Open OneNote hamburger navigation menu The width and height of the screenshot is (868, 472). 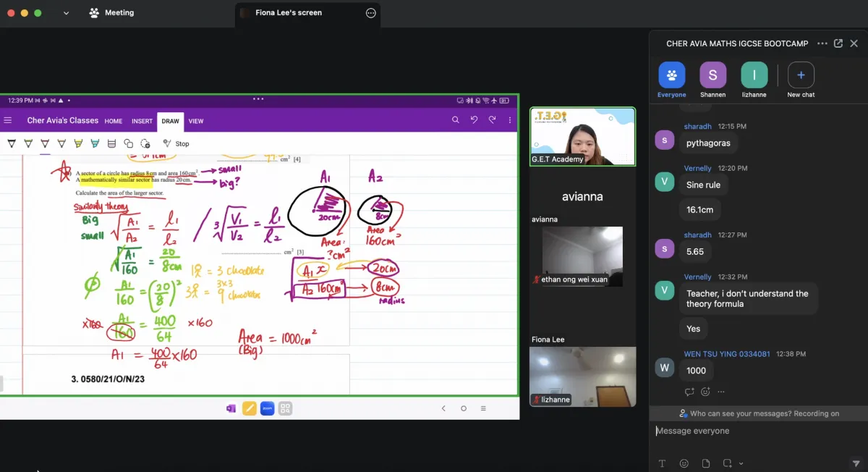coord(8,121)
